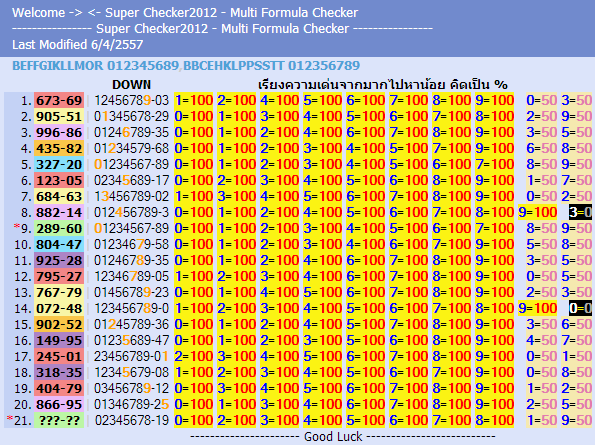Click digit string 12456789-03 in row 1
The width and height of the screenshot is (595, 445).
click(x=131, y=101)
